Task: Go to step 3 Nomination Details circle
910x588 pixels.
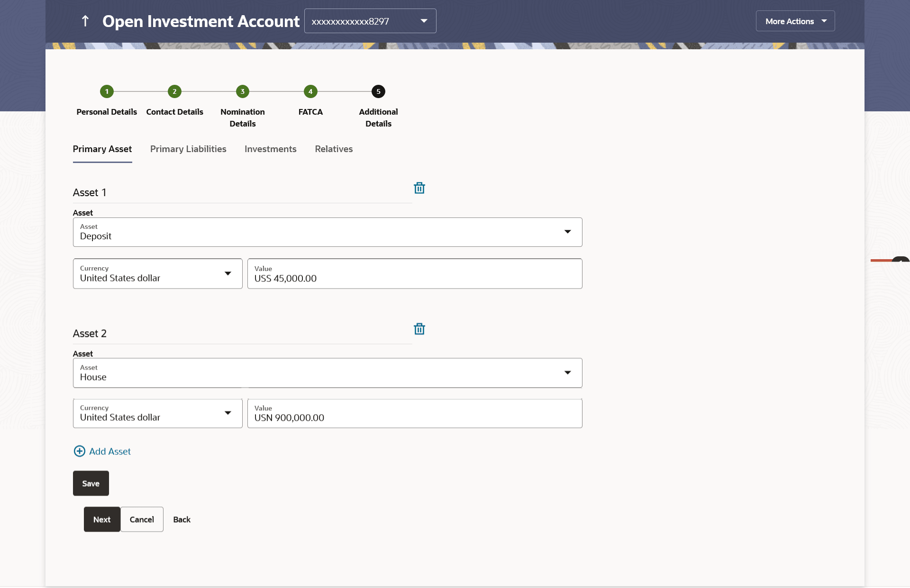Action: coord(242,91)
